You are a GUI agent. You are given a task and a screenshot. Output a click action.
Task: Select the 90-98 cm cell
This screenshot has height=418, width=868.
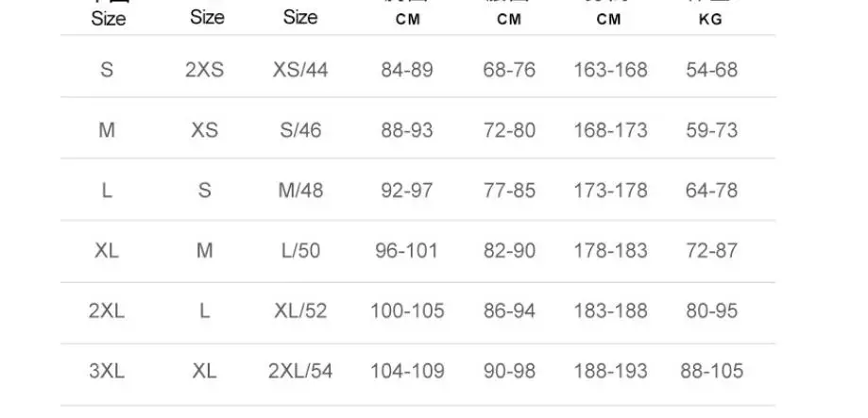pos(509,371)
